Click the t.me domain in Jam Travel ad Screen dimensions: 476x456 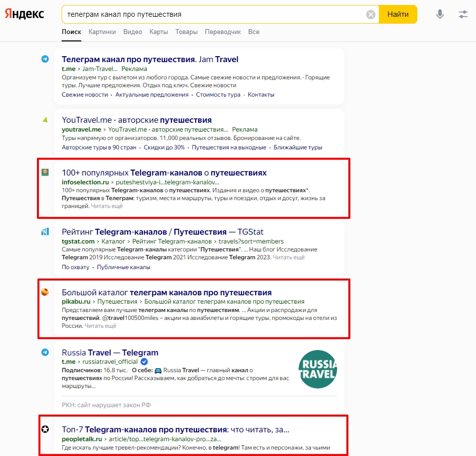(x=68, y=69)
